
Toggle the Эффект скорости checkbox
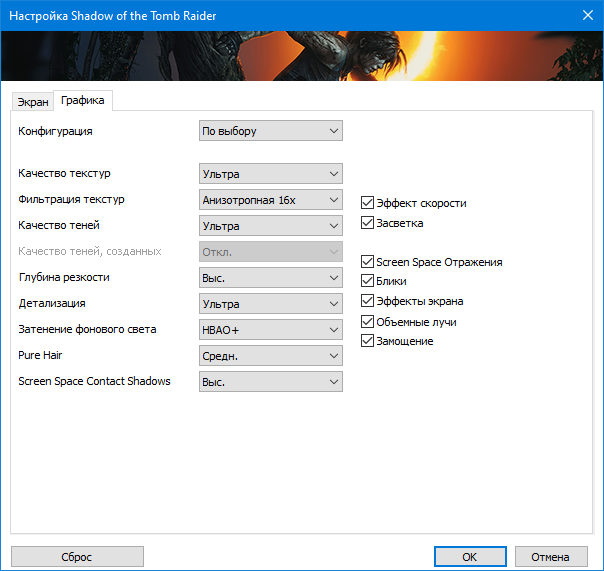coord(367,203)
